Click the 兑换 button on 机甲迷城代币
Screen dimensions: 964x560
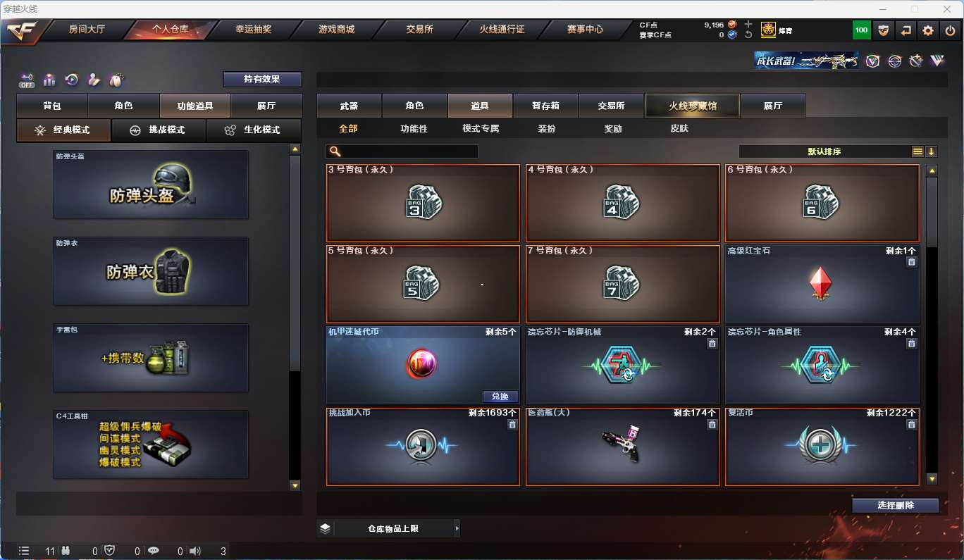click(500, 397)
